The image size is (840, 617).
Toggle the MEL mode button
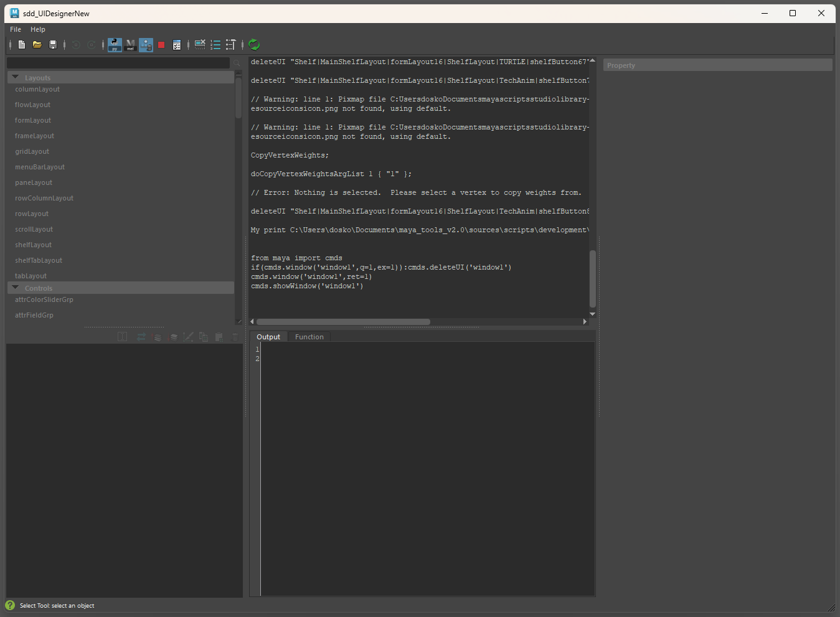(x=130, y=45)
